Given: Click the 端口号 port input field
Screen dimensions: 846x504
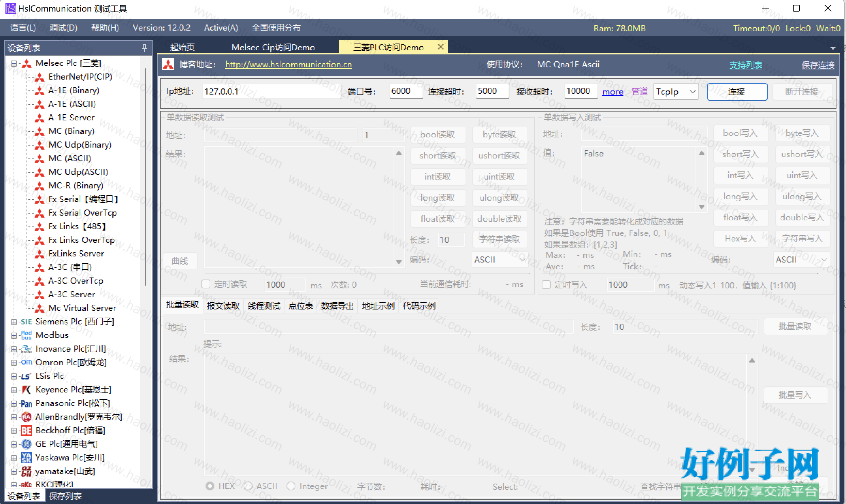Looking at the screenshot, I should (x=406, y=91).
